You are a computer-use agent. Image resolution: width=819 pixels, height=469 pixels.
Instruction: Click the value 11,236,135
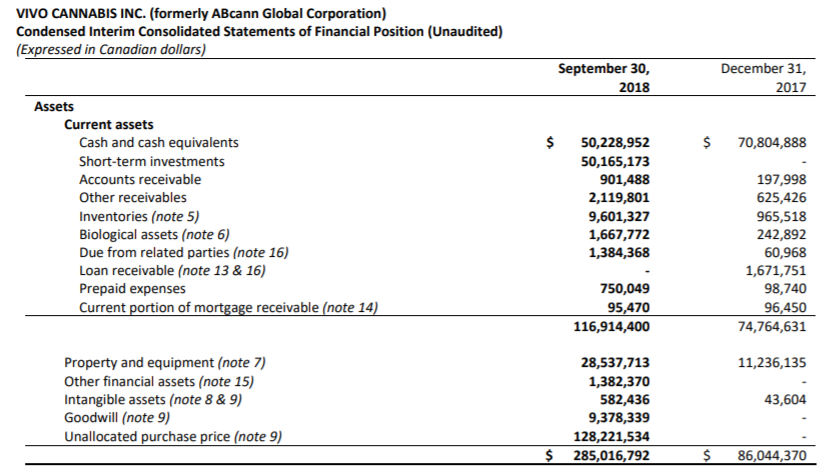(771, 362)
